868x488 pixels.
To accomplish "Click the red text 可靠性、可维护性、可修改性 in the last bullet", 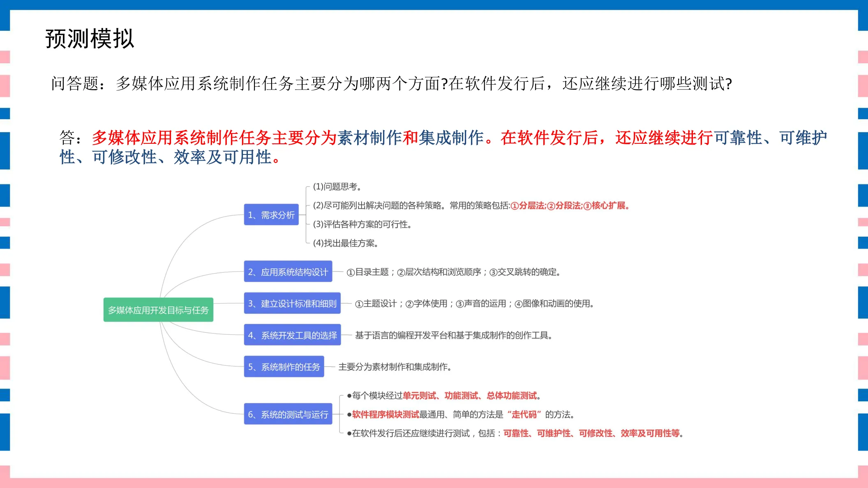I will pyautogui.click(x=591, y=433).
